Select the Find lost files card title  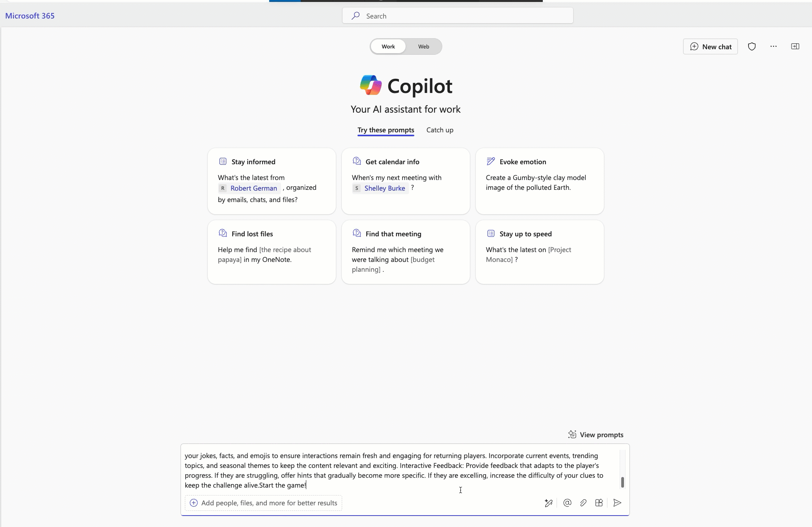252,234
